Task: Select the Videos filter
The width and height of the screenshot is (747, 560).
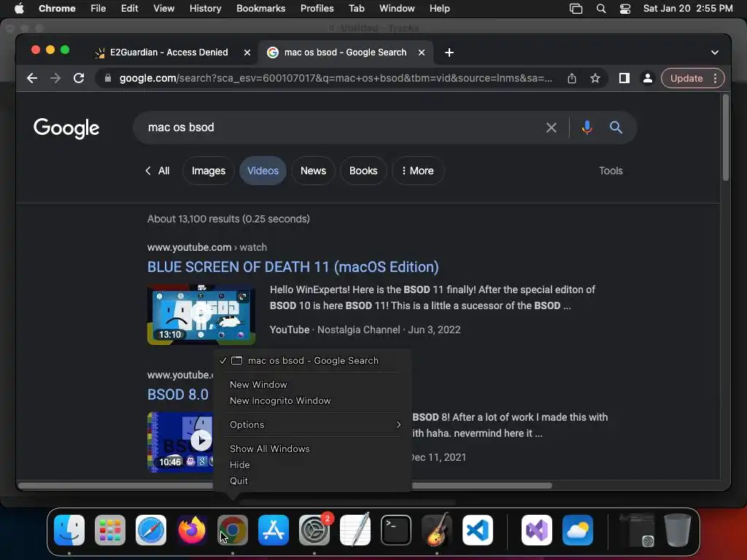Action: [263, 171]
